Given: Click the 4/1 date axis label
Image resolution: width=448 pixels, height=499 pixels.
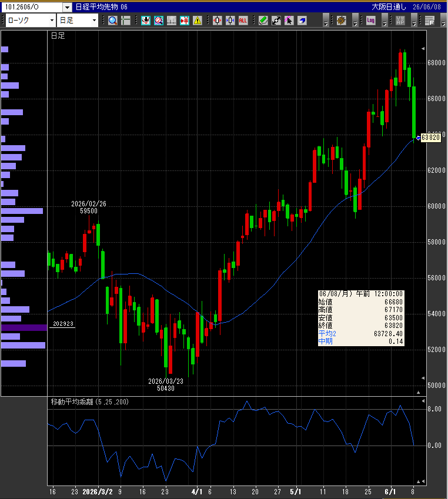Looking at the screenshot, I should 197,492.
